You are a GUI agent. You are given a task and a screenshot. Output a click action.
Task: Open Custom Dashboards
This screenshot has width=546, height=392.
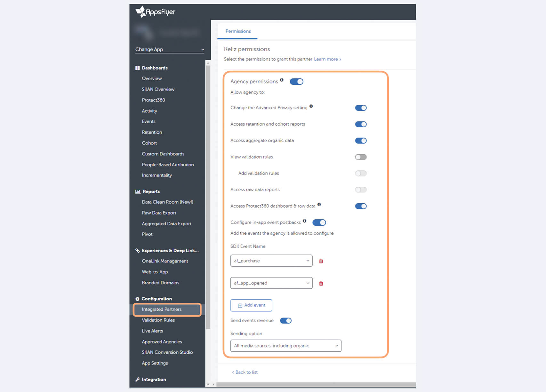(x=163, y=154)
